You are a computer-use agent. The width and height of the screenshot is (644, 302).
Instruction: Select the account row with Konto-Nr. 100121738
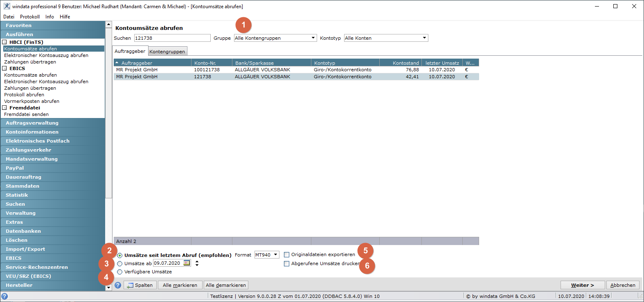[x=296, y=70]
